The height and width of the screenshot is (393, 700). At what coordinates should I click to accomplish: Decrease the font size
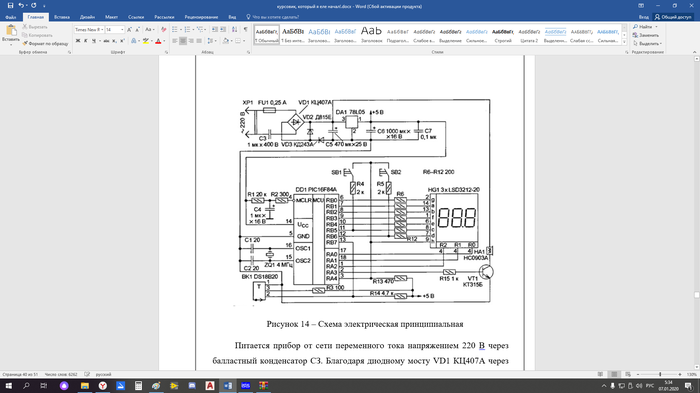pyautogui.click(x=138, y=29)
